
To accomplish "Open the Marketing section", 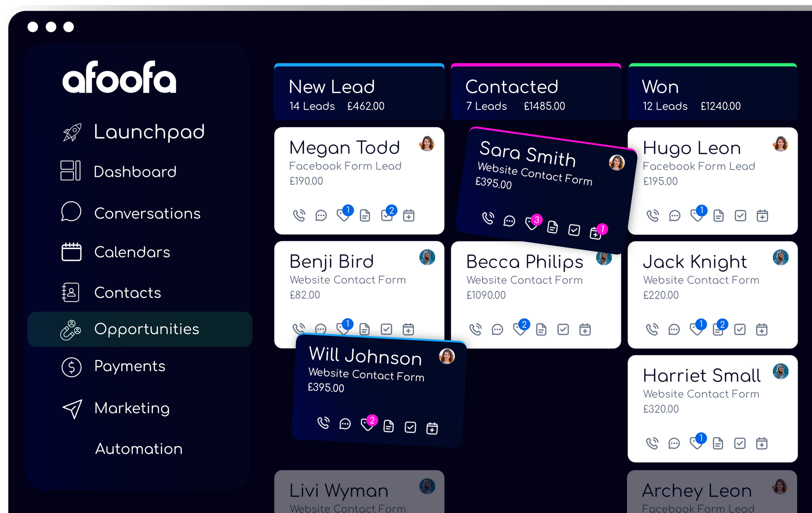I will click(x=132, y=408).
